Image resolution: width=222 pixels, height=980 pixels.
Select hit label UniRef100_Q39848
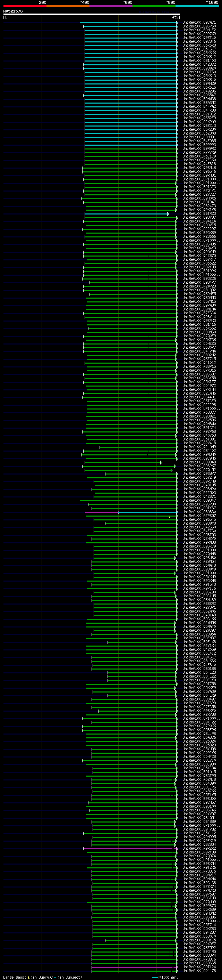[x=199, y=462]
